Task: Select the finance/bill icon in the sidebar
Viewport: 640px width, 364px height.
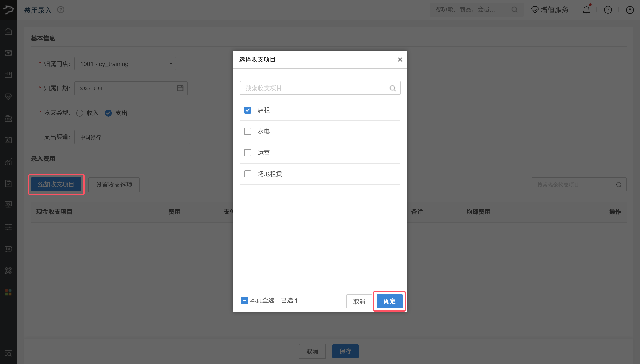Action: pos(8,53)
